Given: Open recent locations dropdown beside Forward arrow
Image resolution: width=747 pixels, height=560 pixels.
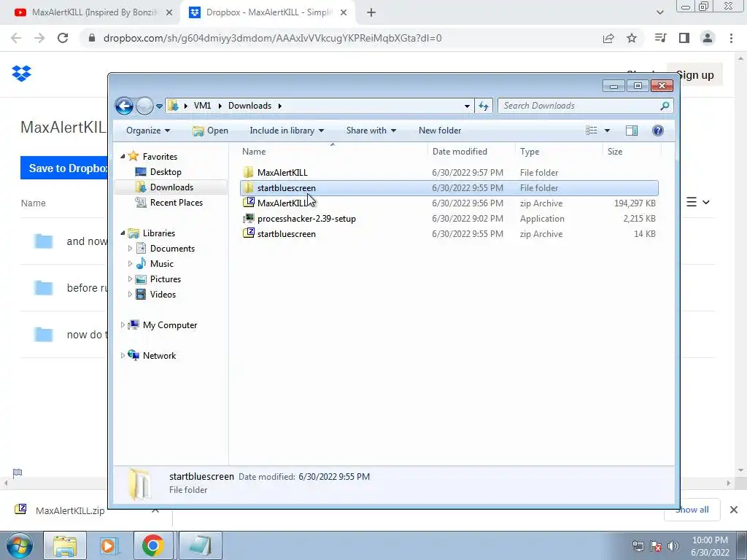Looking at the screenshot, I should tap(159, 106).
